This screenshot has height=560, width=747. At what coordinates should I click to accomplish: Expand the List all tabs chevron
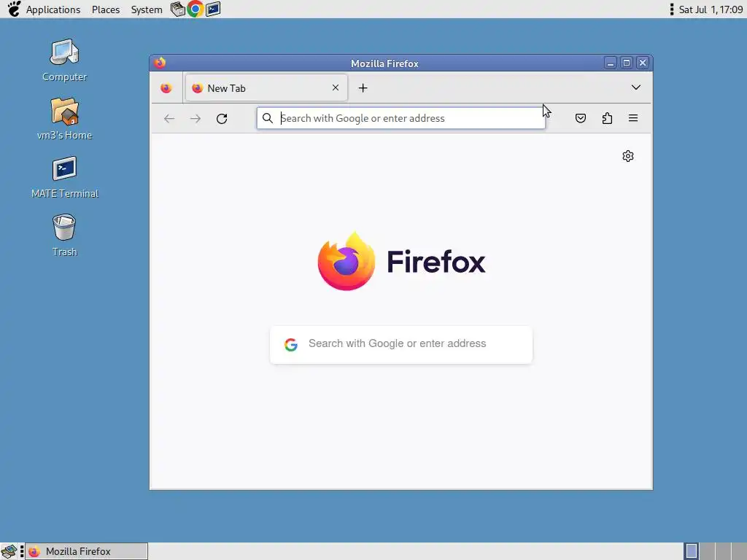pos(635,87)
